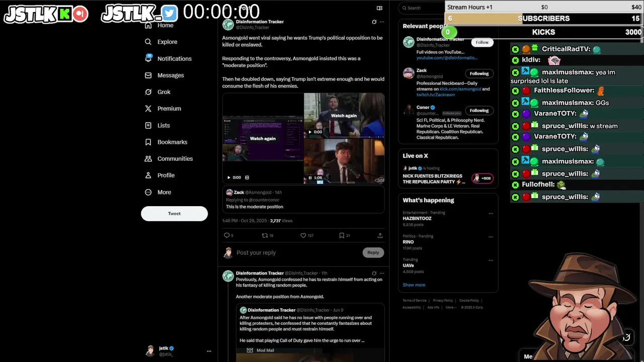Open account menu dots beside jstlk

209,351
